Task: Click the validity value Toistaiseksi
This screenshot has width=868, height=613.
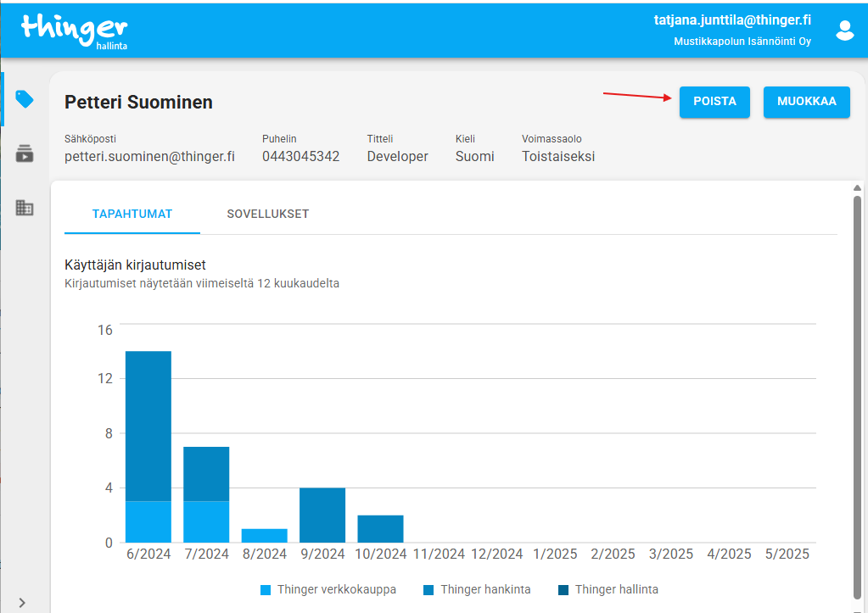Action: (x=558, y=157)
